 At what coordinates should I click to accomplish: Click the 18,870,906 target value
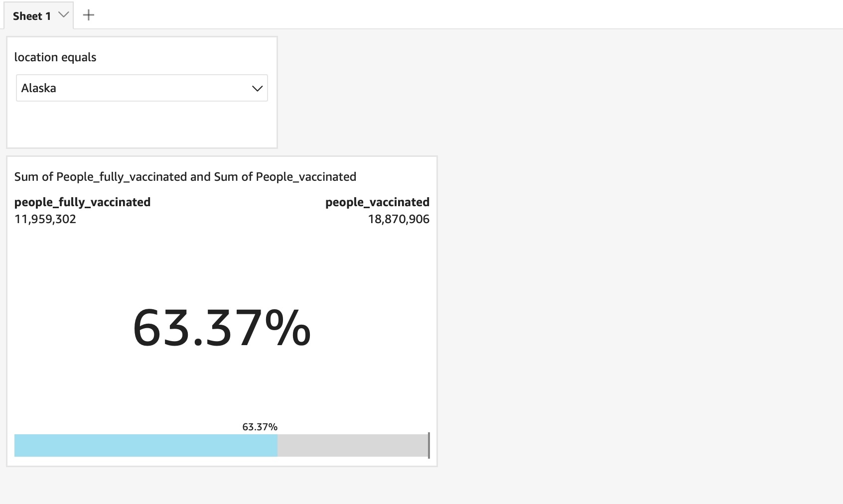pyautogui.click(x=399, y=219)
